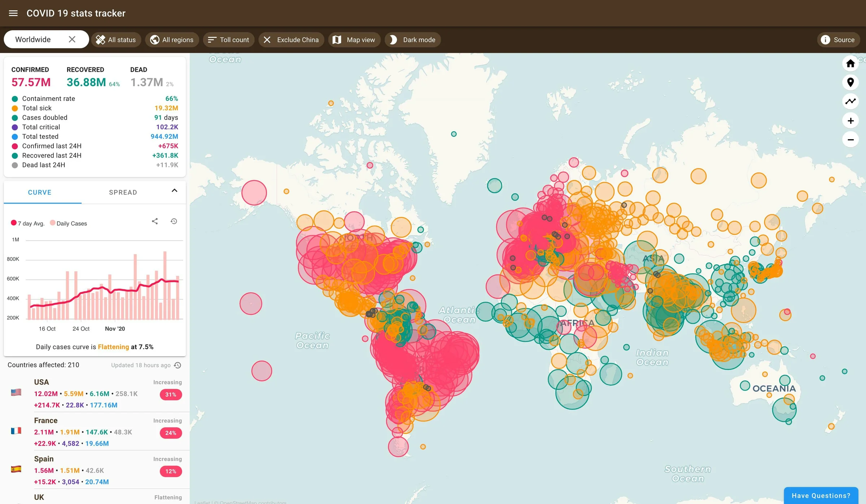Open the All status filter
The width and height of the screenshot is (866, 504).
pos(116,40)
